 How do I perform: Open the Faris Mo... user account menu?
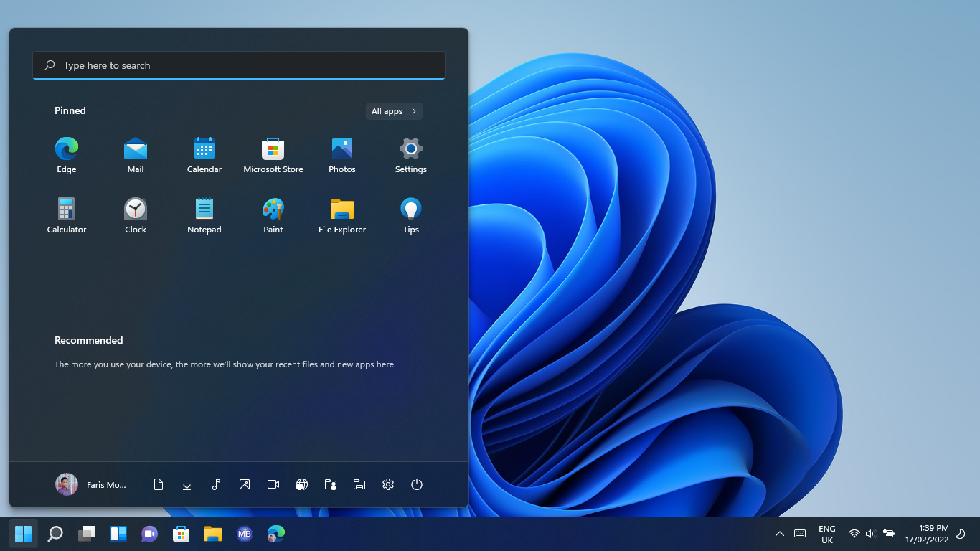click(x=91, y=484)
